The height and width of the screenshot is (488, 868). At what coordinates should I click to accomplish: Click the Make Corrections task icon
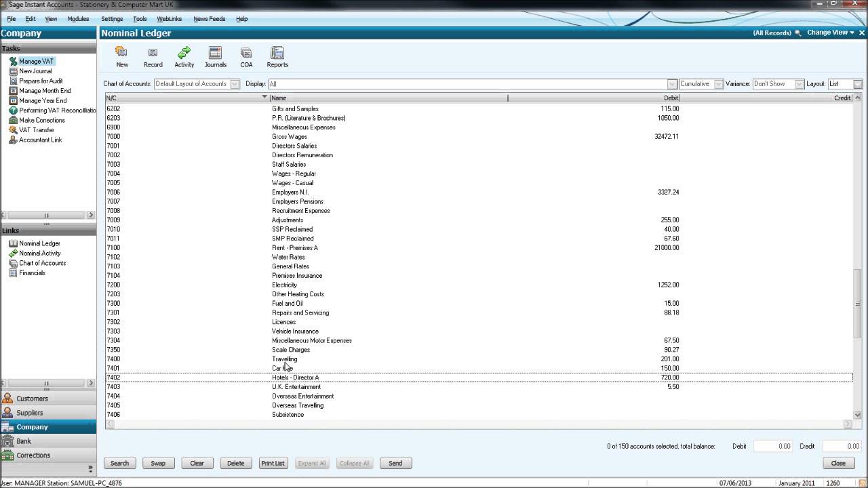click(13, 120)
